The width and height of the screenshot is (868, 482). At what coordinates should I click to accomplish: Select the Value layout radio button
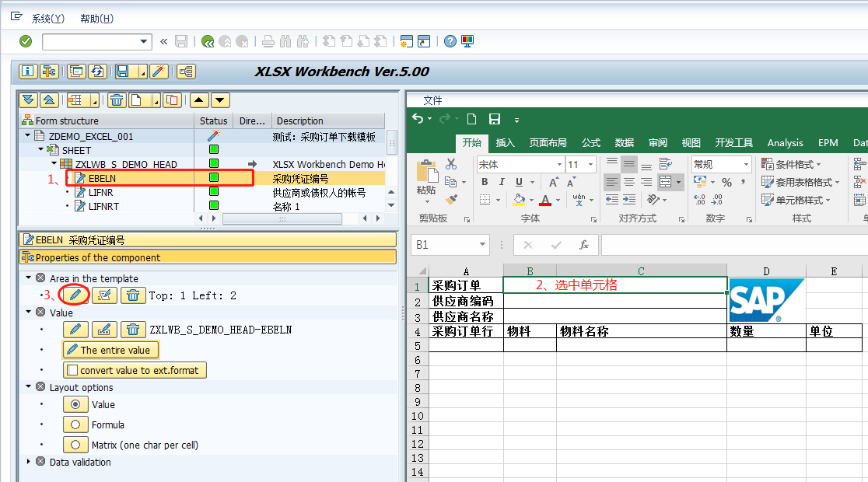click(75, 404)
